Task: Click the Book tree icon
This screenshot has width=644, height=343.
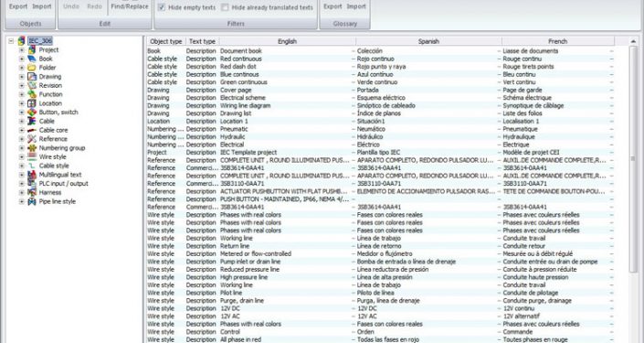Action: [32, 59]
